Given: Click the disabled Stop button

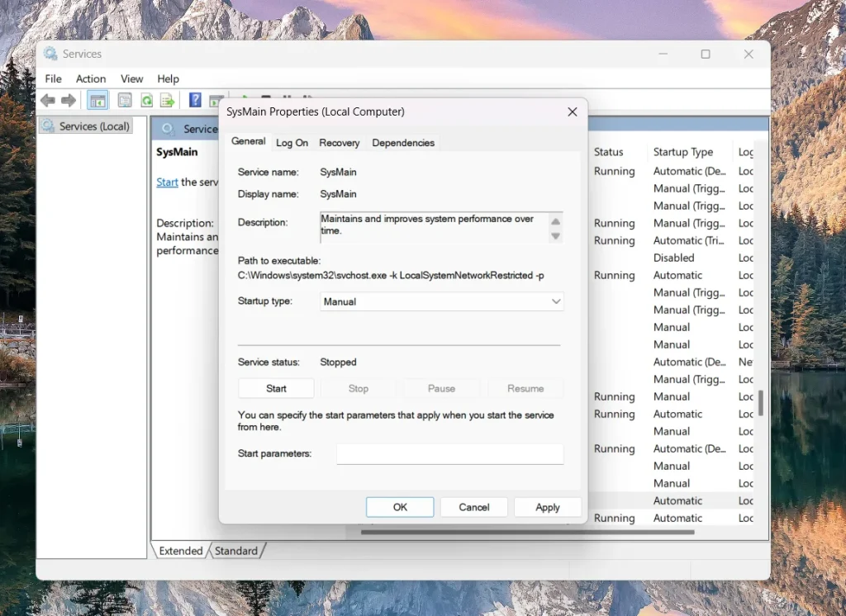Looking at the screenshot, I should pos(359,388).
